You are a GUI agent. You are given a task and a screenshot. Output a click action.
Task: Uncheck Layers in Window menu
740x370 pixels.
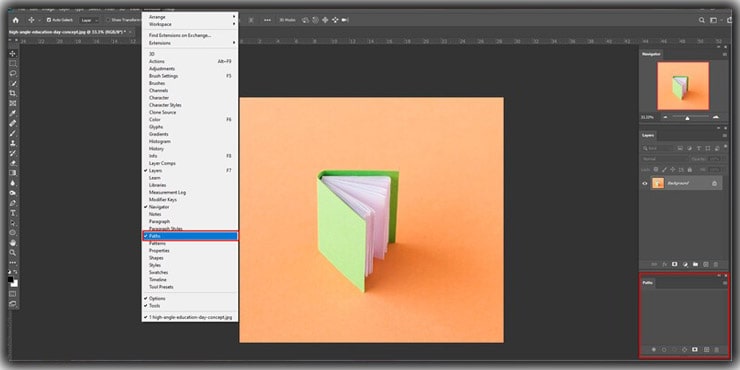click(x=190, y=170)
